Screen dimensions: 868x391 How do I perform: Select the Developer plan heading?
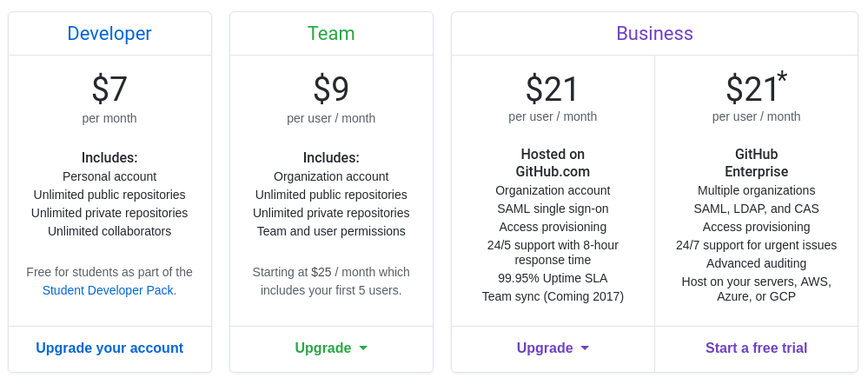click(x=109, y=33)
